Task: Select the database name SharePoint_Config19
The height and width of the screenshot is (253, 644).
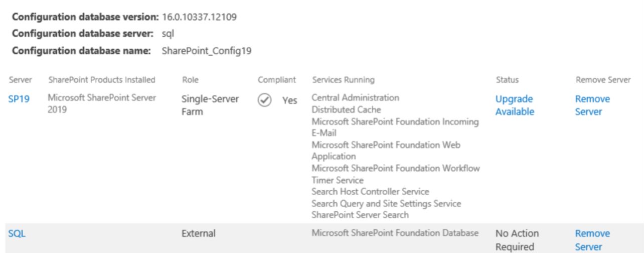Action: (207, 50)
